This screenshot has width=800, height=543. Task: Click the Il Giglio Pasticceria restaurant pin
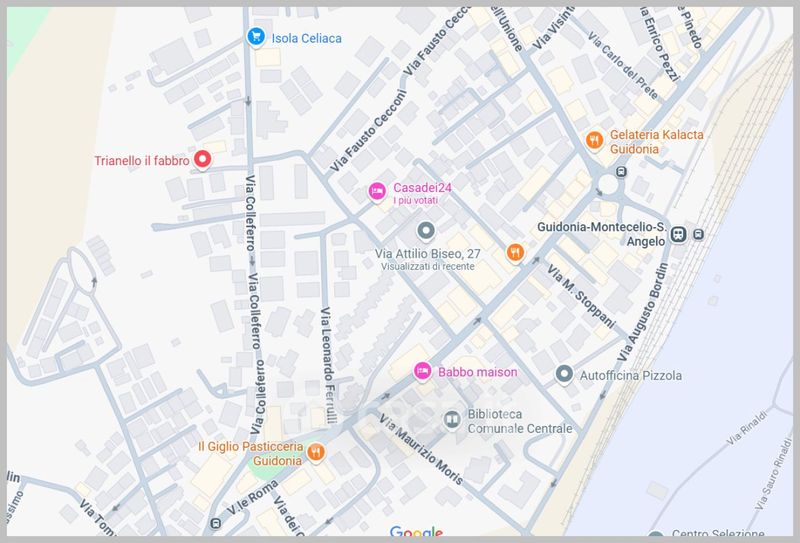[316, 453]
